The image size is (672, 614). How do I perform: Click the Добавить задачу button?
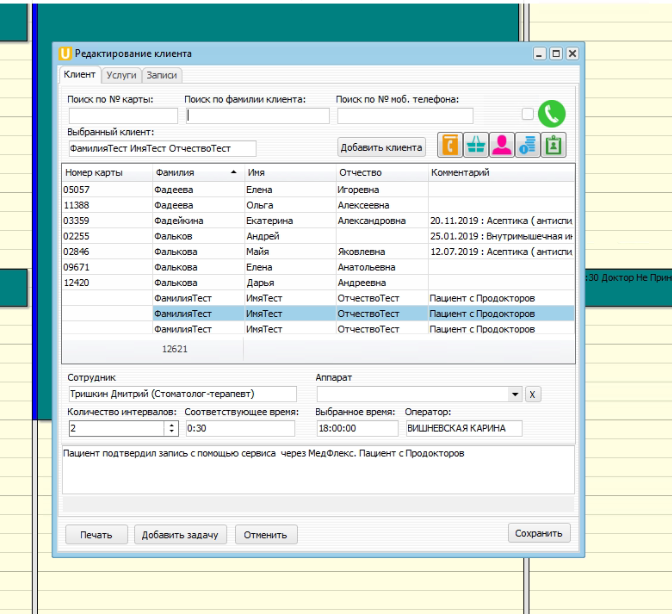click(181, 534)
